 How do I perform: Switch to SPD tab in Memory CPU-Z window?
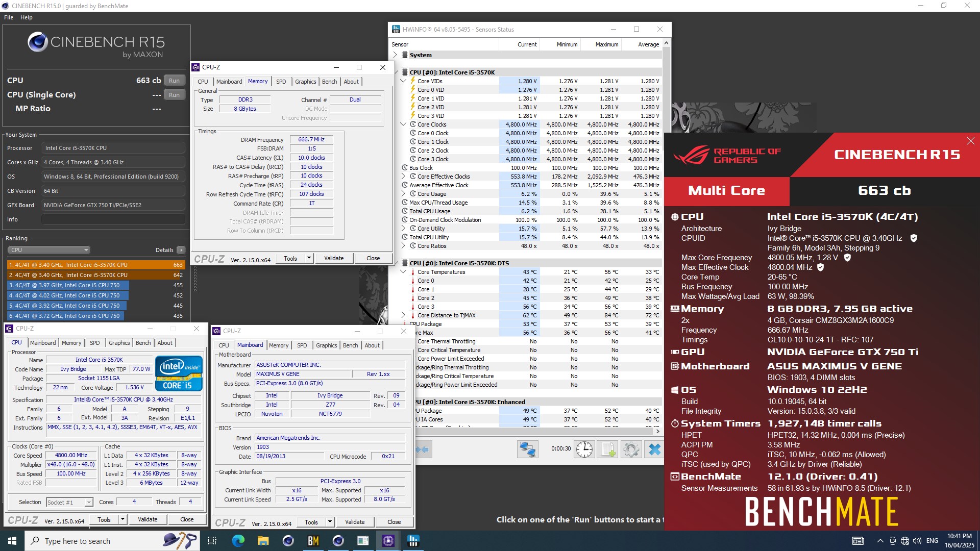[x=281, y=82]
